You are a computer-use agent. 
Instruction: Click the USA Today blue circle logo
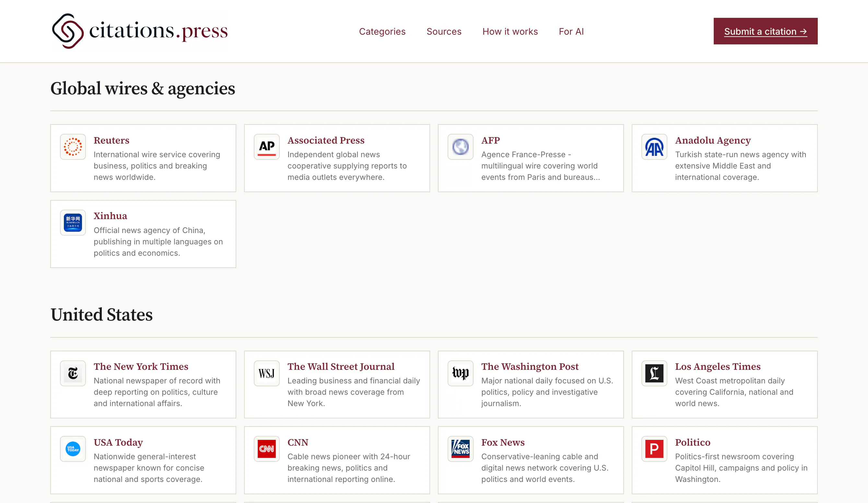pyautogui.click(x=73, y=449)
